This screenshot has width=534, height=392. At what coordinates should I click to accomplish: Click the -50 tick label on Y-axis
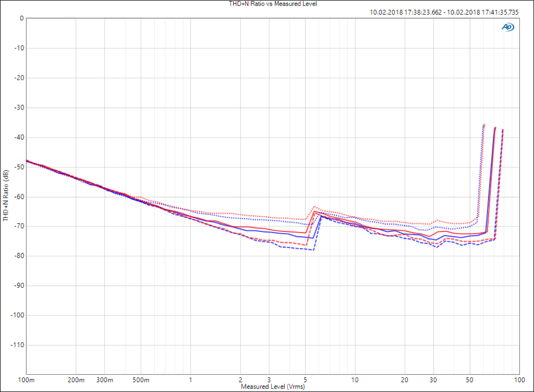[x=20, y=167]
